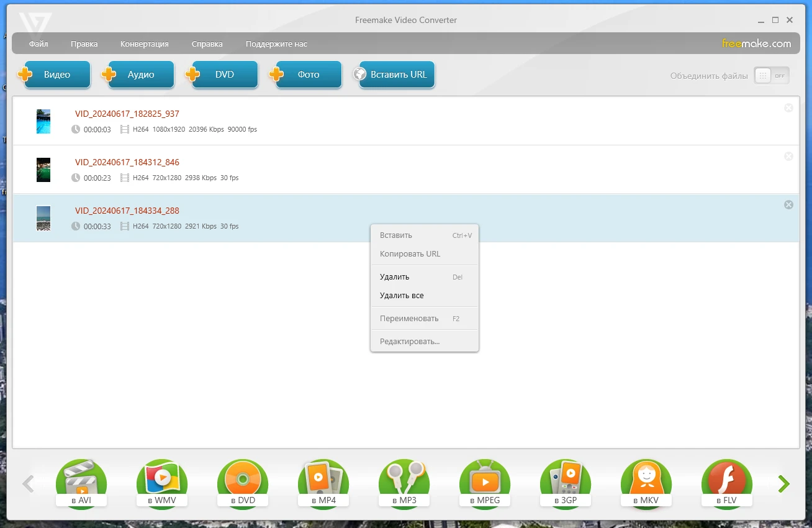812x528 pixels.
Task: Click the Видео add button
Action: (x=57, y=75)
